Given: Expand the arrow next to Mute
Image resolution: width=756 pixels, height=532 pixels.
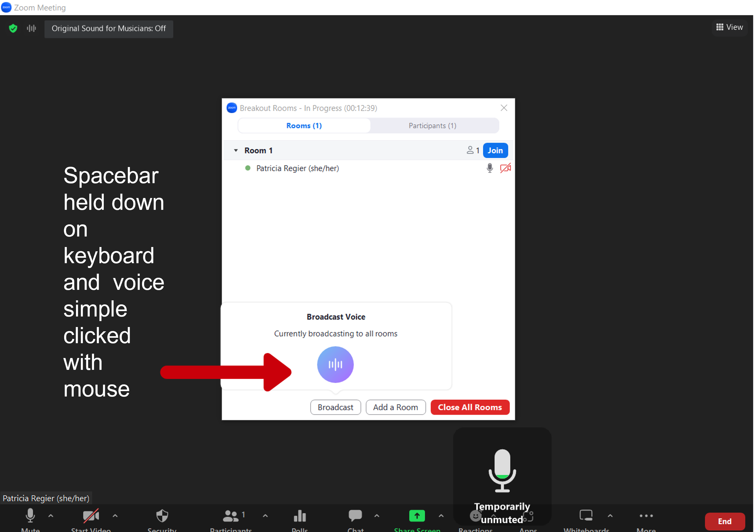Looking at the screenshot, I should (51, 516).
